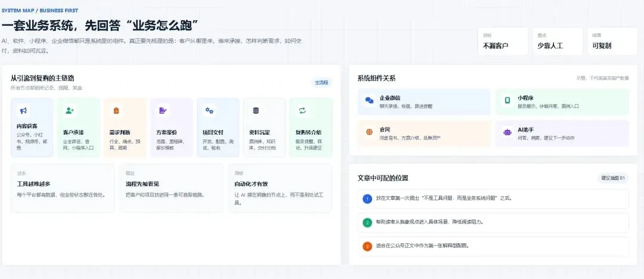The height and width of the screenshot is (279, 644).
Task: Click the megaphone icon on 内容获客 card
Action: pyautogui.click(x=23, y=110)
